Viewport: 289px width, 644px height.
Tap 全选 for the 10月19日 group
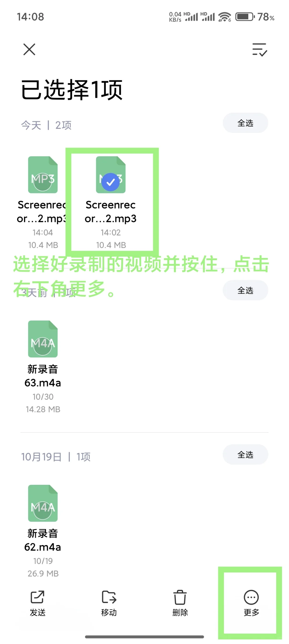click(245, 455)
